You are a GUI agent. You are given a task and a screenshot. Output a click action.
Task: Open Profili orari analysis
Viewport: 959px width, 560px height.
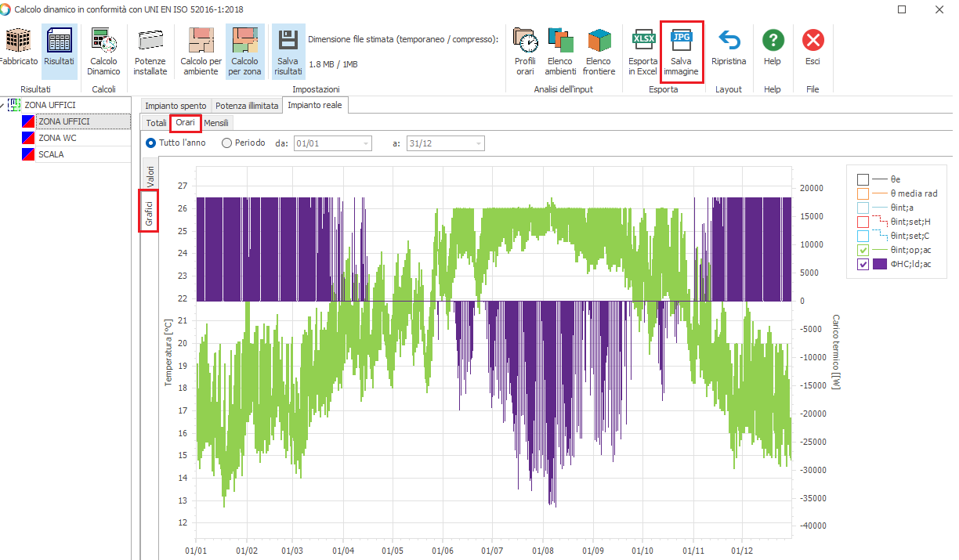pos(525,41)
